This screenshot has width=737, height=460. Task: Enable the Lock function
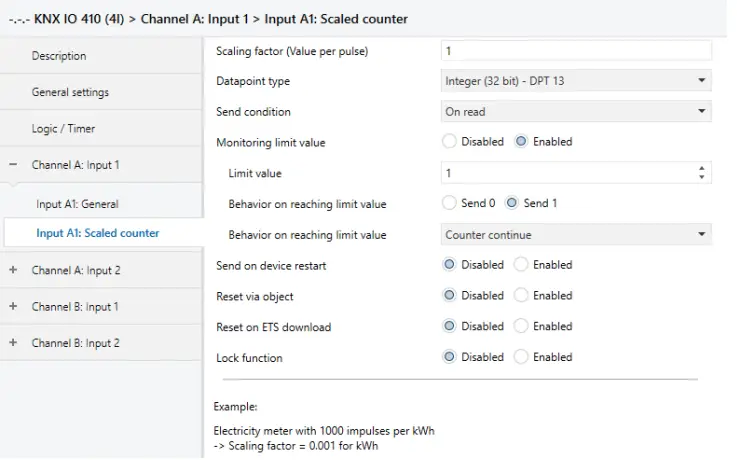[520, 358]
